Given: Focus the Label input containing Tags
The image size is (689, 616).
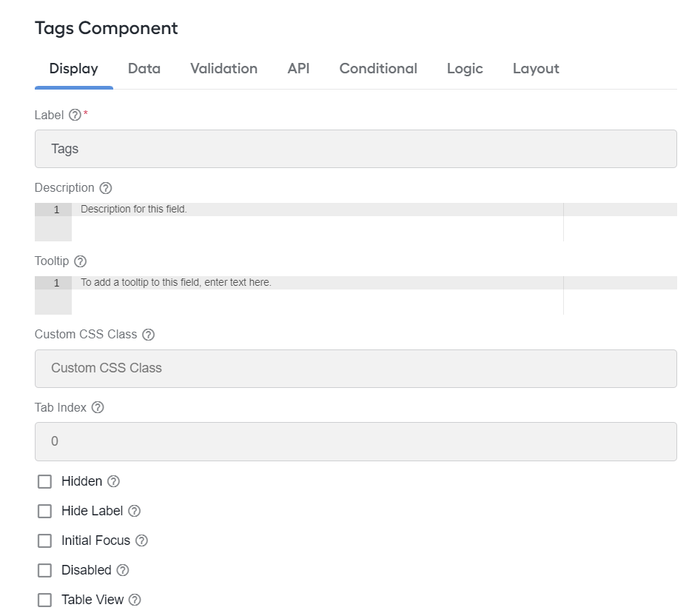Looking at the screenshot, I should coord(356,149).
